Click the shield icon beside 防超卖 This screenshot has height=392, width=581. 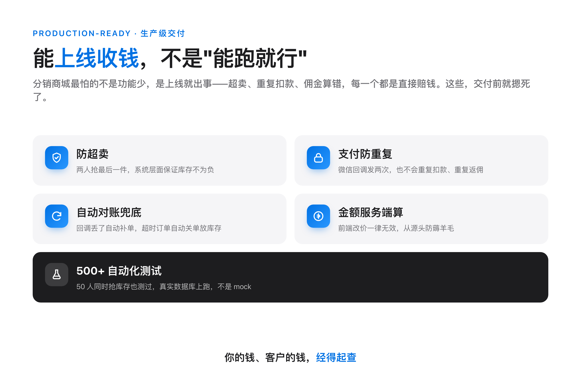coord(56,158)
